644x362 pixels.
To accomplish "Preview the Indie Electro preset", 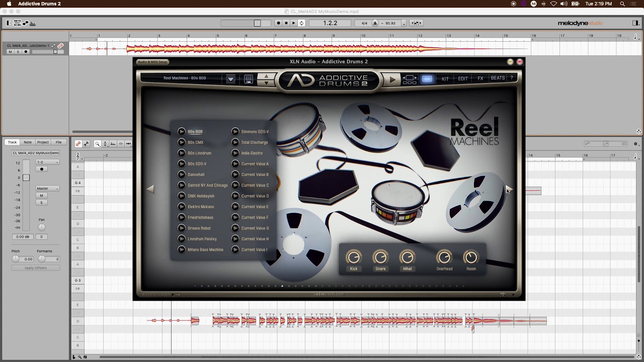I will tap(235, 153).
